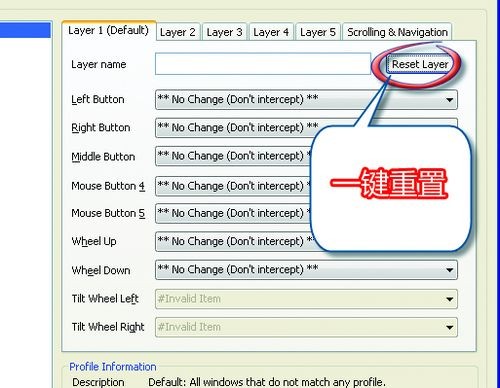Click the Left Button label
Screen dimensions: 500x388
[98, 99]
